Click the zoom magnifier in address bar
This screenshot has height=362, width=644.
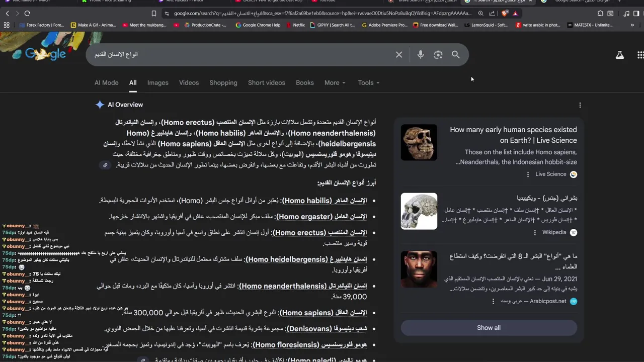point(480,14)
